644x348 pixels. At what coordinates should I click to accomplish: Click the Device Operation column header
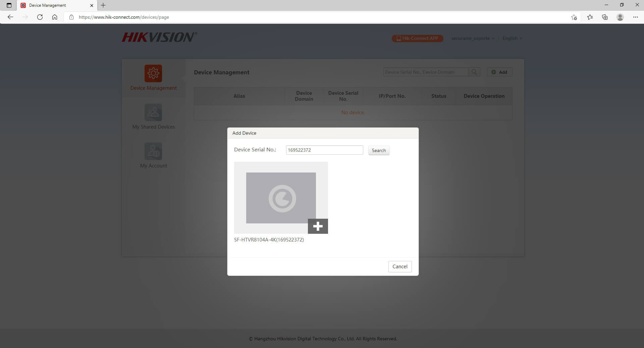coord(484,96)
